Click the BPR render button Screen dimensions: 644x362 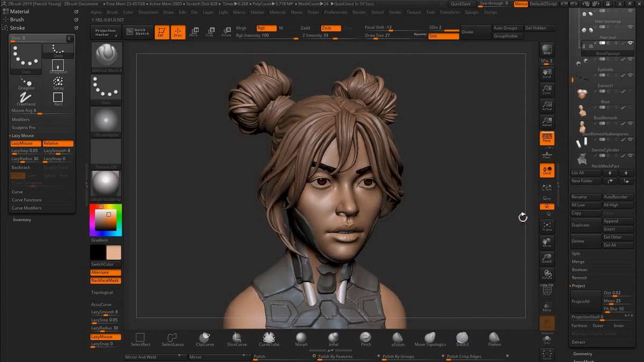pyautogui.click(x=547, y=49)
